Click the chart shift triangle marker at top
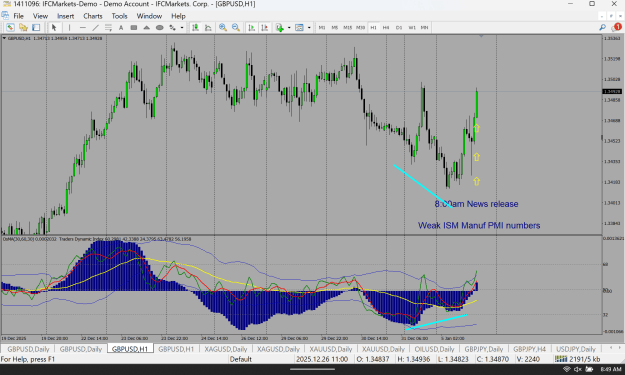This screenshot has height=375, width=625. [x=481, y=36]
